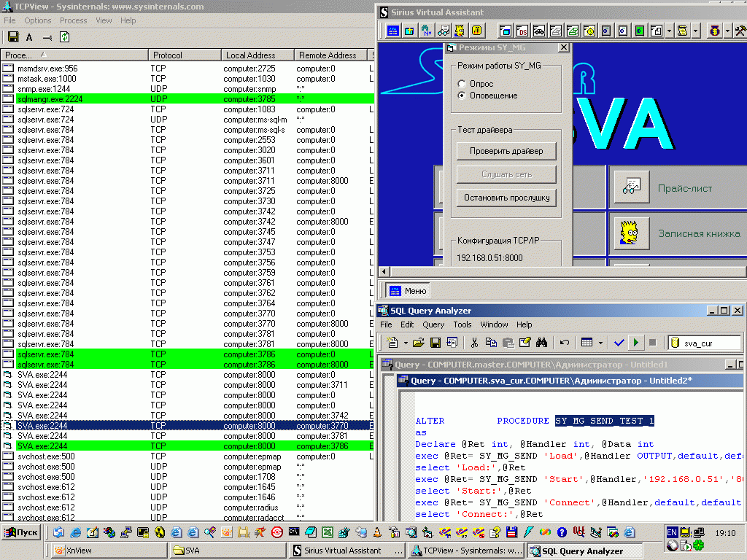The image size is (747, 560).
Task: Open the Window menu in SQL Query Analyzer
Action: coord(494,324)
